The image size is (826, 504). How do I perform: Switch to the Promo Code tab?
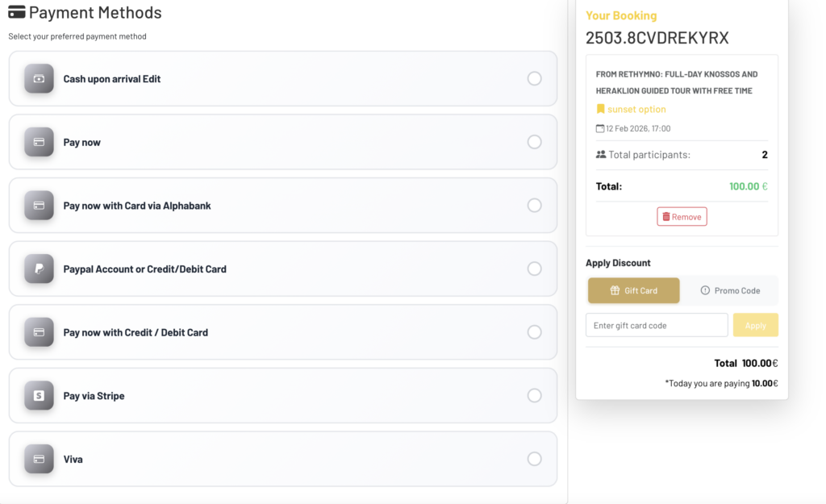[729, 290]
